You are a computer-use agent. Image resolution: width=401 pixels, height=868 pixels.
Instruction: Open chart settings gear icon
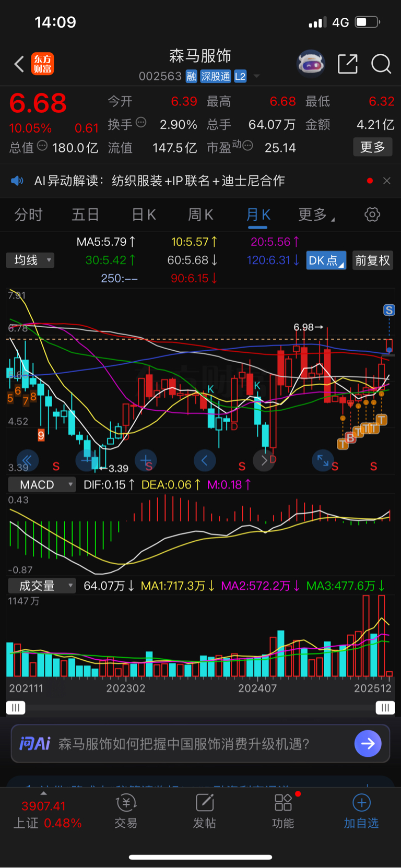(x=372, y=215)
